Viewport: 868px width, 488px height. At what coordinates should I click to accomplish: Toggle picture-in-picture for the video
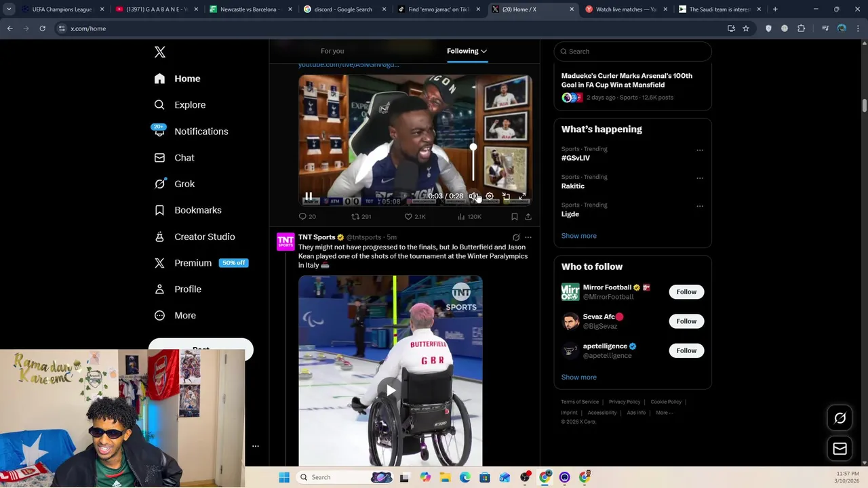[x=506, y=197]
